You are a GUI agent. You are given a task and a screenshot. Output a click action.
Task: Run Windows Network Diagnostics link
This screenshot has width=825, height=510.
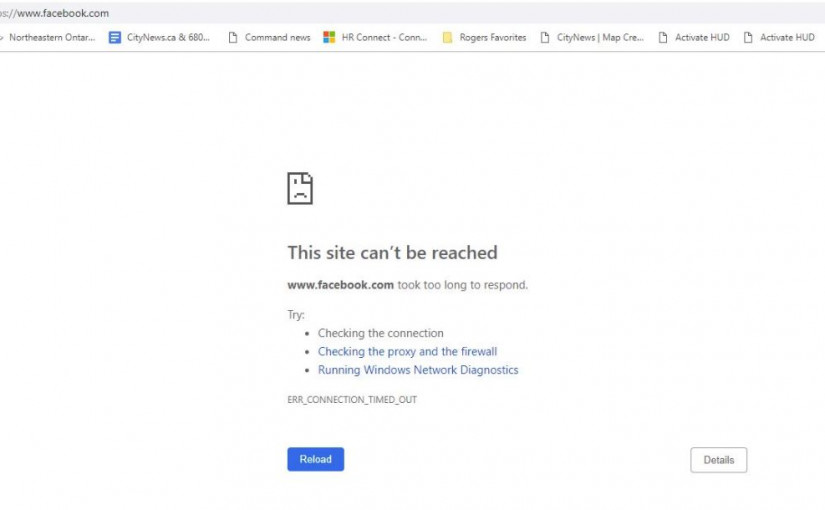click(x=418, y=370)
